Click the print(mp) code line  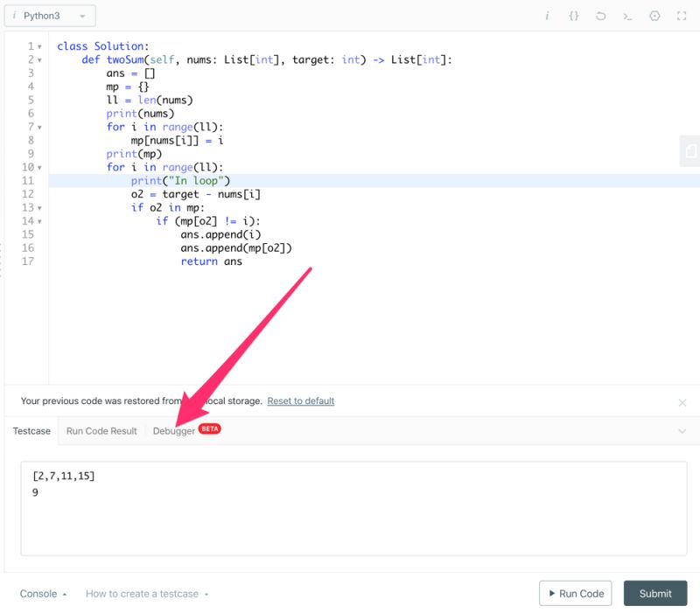tap(134, 154)
